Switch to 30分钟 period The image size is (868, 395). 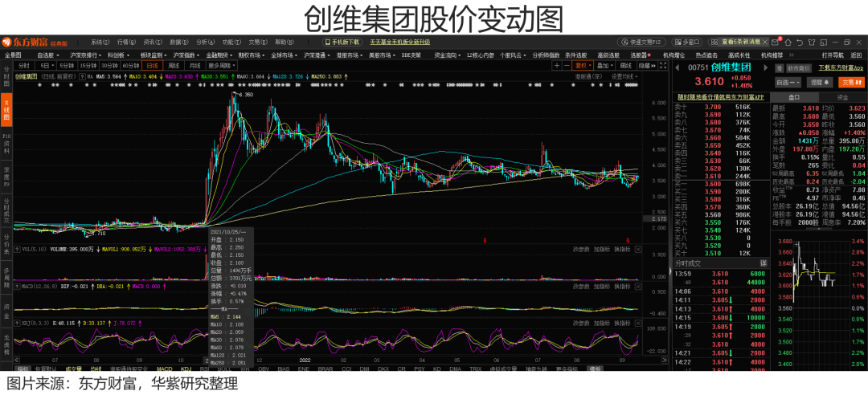[109, 66]
